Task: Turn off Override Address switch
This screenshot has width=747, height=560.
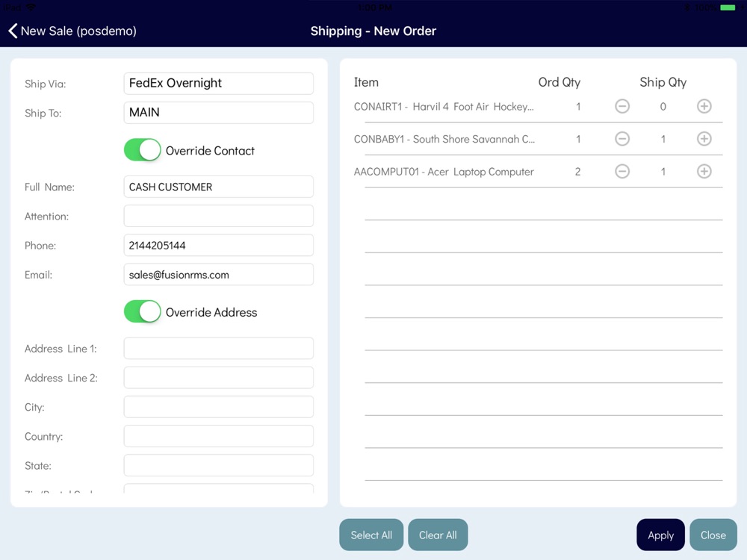Action: [142, 312]
